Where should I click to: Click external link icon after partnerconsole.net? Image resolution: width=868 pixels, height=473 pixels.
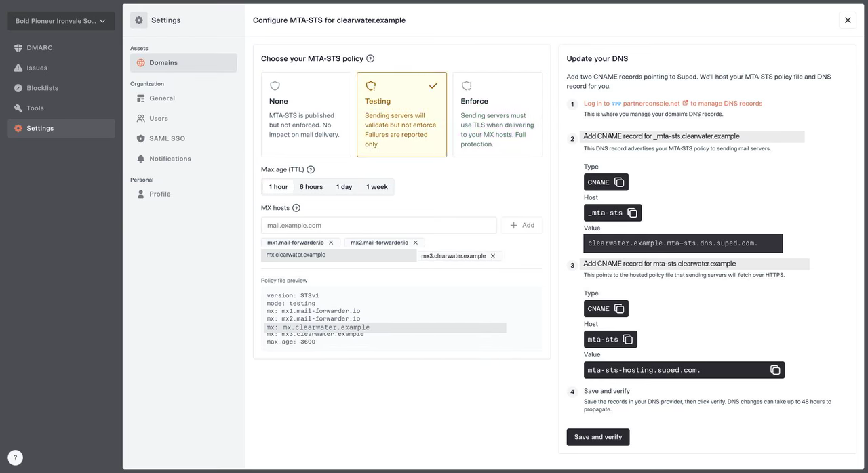click(x=685, y=103)
